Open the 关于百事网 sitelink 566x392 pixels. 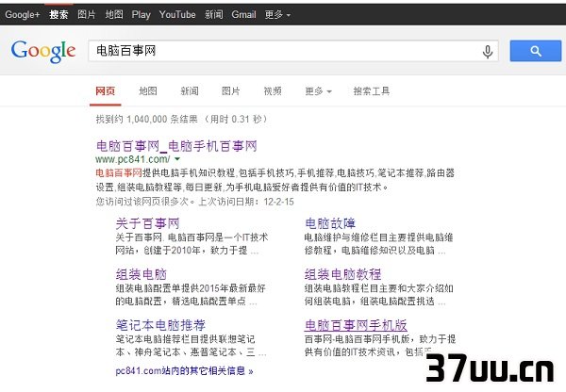[147, 223]
